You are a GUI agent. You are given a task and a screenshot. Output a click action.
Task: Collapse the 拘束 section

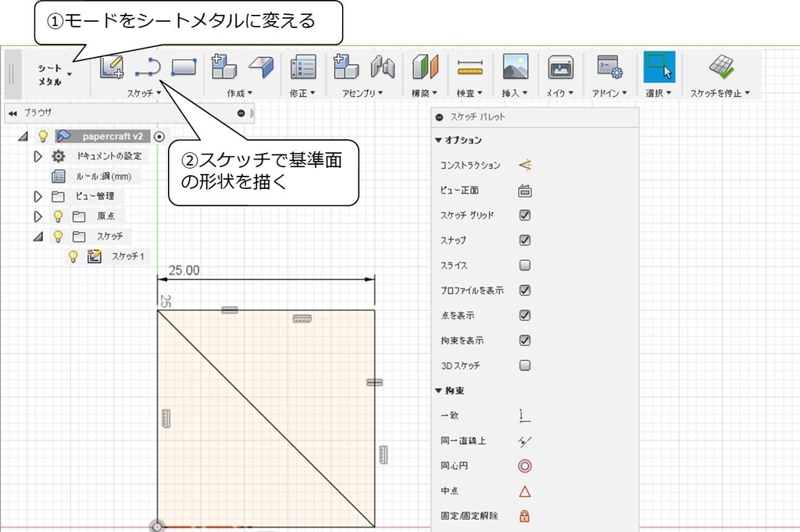(438, 391)
